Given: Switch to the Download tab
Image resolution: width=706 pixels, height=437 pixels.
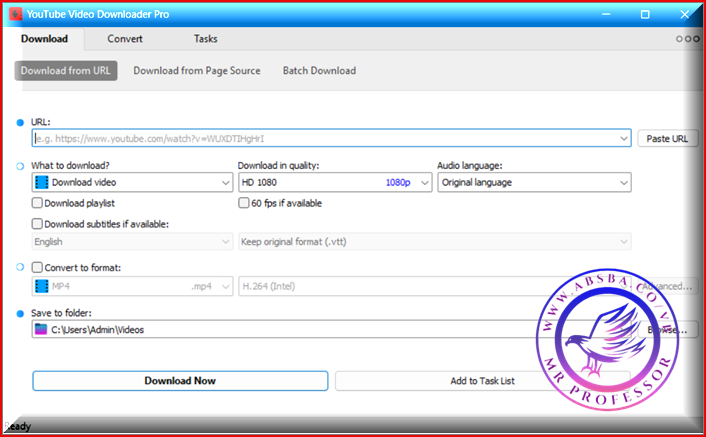Looking at the screenshot, I should coord(44,39).
